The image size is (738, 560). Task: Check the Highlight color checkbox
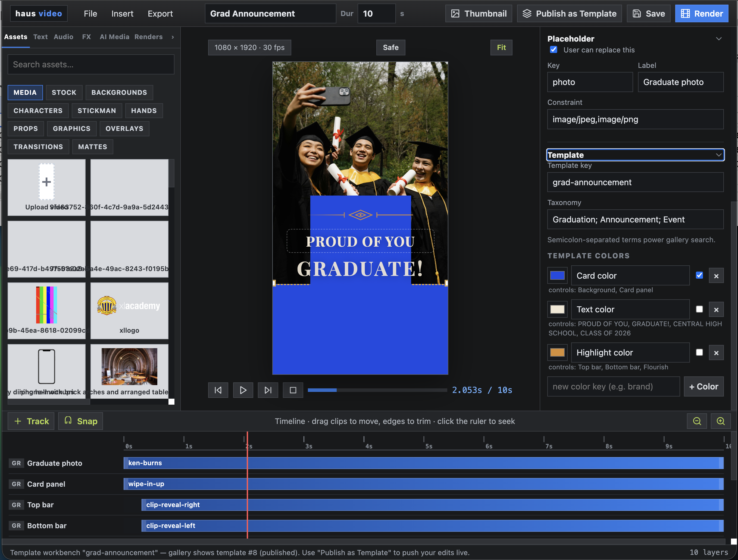(699, 352)
